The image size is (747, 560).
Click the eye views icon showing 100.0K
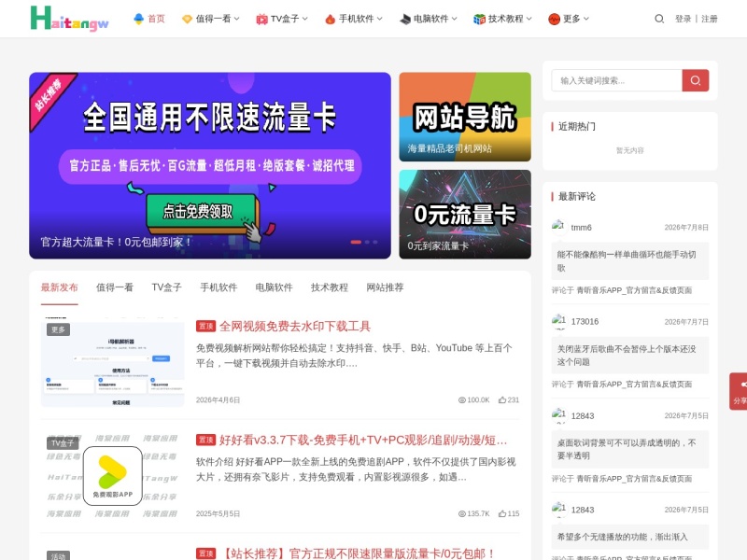click(x=461, y=400)
